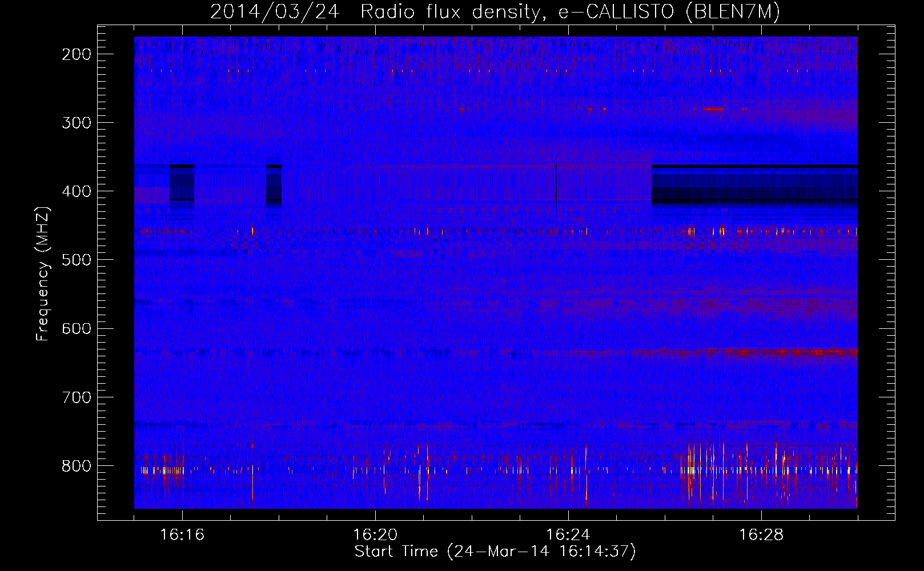The height and width of the screenshot is (571, 924).
Task: Click the 500 frequency tick label
Action: (x=77, y=260)
